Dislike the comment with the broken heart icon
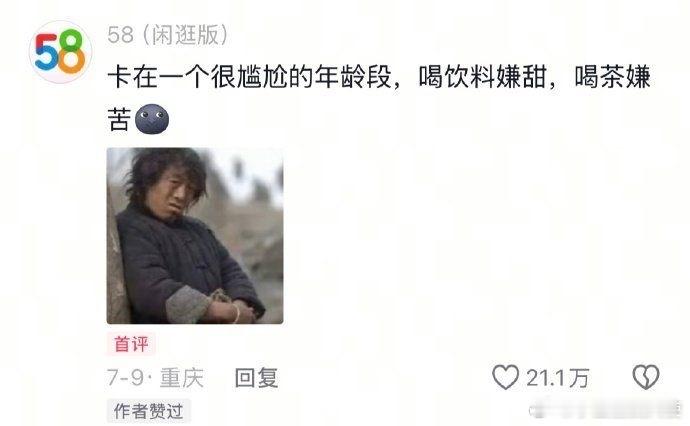690x426 pixels. coord(646,377)
